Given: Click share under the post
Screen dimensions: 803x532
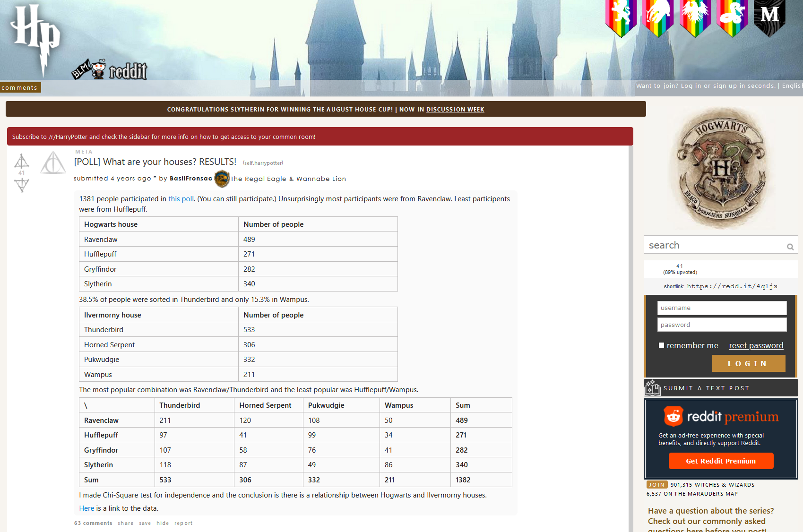Looking at the screenshot, I should [126, 523].
